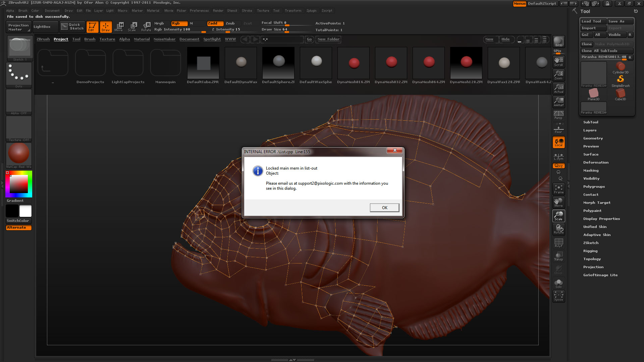This screenshot has height=362, width=644.
Task: Toggle the Floor grid button
Action: click(558, 129)
